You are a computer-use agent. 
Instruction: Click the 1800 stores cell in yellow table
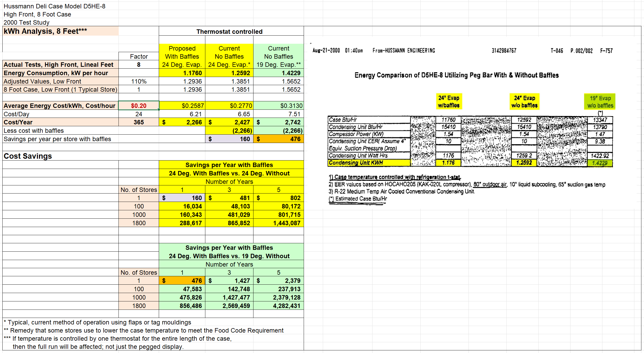139,223
